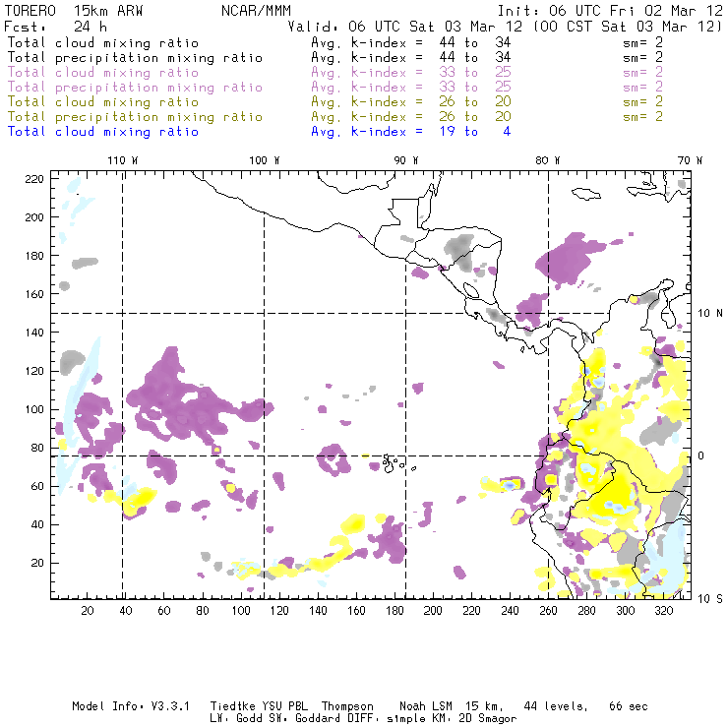This screenshot has height=728, width=728.
Task: Click the 'Init: 06 UTC Fri 02 Mar 12' text
Action: (610, 11)
